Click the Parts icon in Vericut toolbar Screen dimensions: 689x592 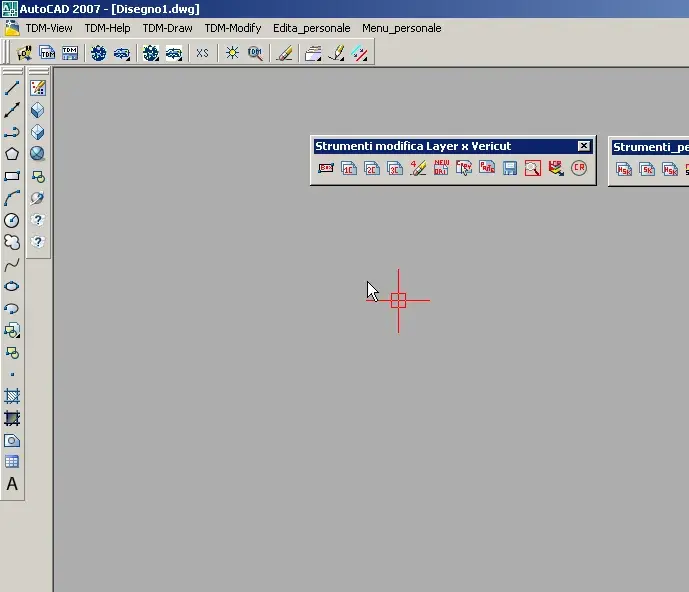pos(487,168)
